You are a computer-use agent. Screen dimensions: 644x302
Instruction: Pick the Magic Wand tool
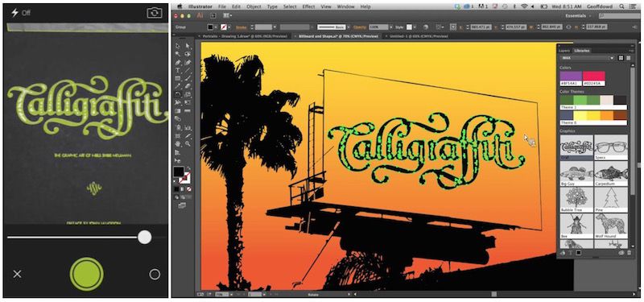tap(177, 54)
